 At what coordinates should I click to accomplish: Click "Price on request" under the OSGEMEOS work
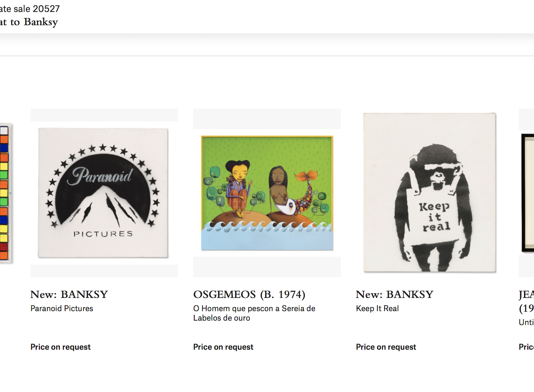tap(223, 347)
